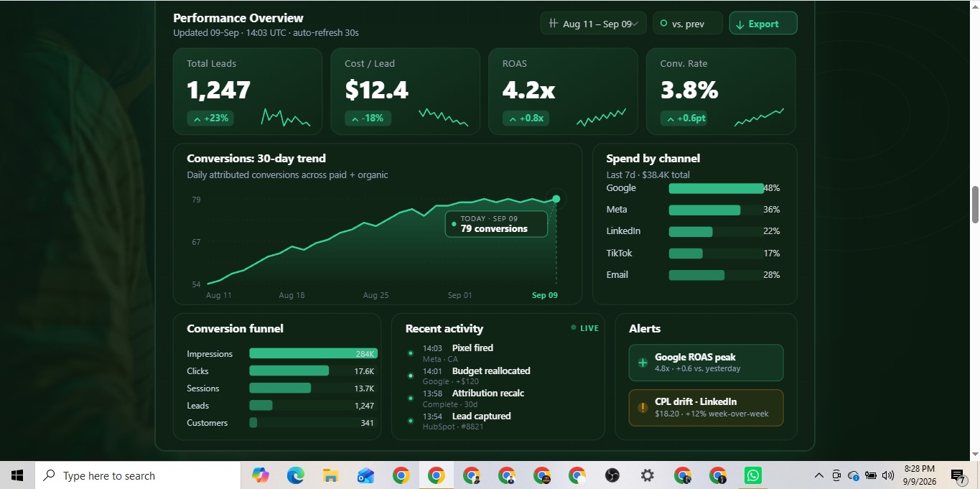Click the 3.8% Conv. Rate value
Screen dimensions: 980x489
click(x=689, y=90)
